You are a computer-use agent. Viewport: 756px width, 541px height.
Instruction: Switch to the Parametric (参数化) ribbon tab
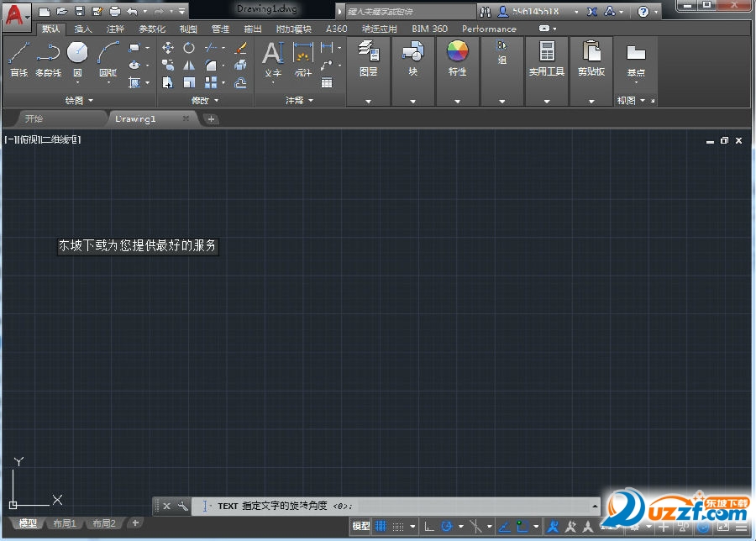[x=152, y=29]
